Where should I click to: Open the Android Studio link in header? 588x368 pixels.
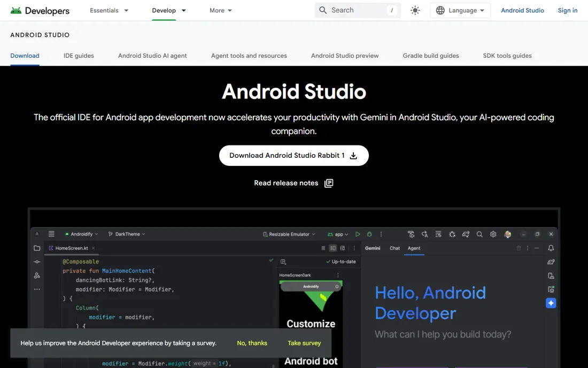[x=522, y=11]
